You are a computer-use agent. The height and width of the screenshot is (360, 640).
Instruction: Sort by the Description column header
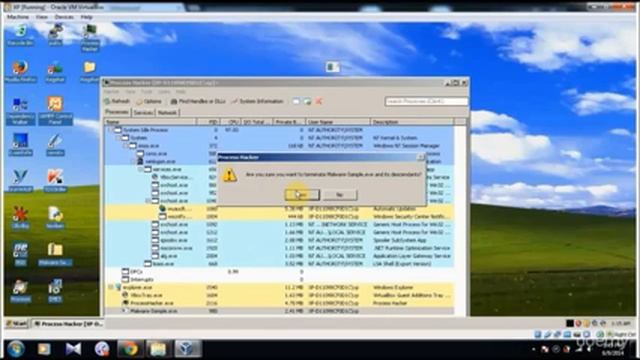(412, 122)
